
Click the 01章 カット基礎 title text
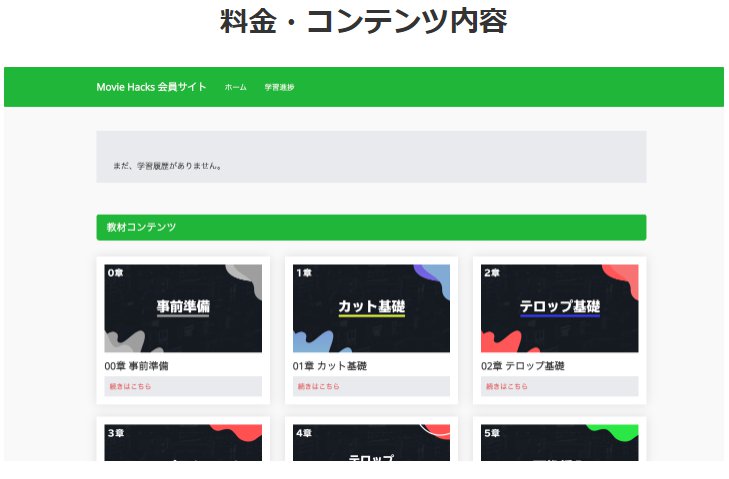330,366
